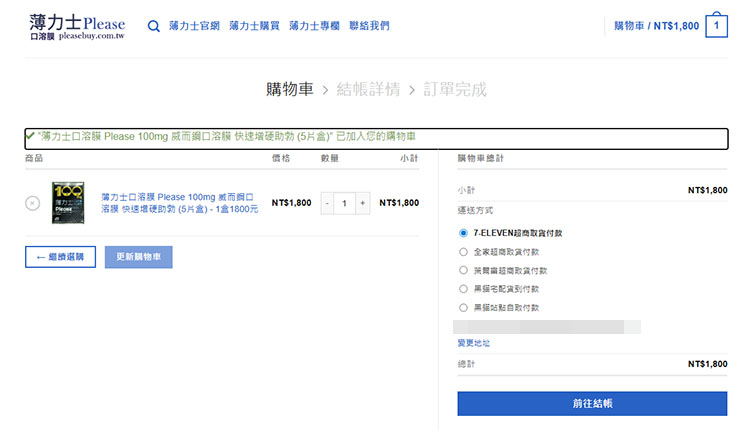750x441 pixels.
Task: Open the 薄力士購買 menu item
Action: pos(254,26)
